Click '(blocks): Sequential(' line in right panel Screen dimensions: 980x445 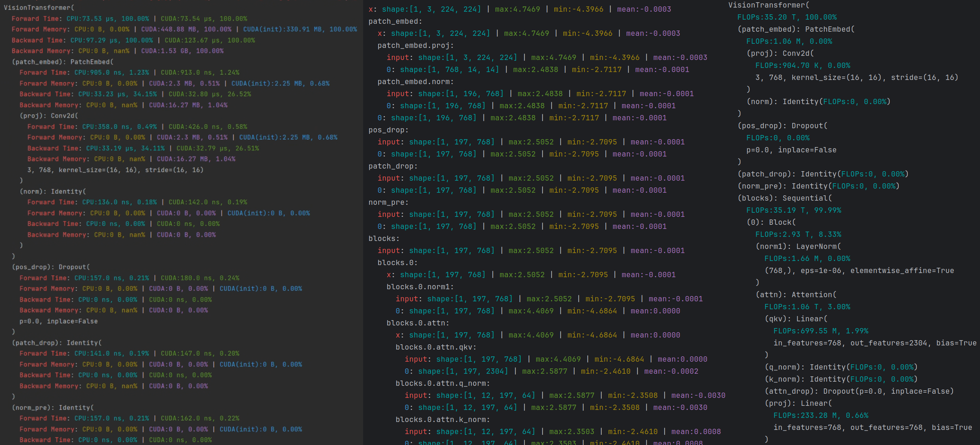(x=784, y=198)
